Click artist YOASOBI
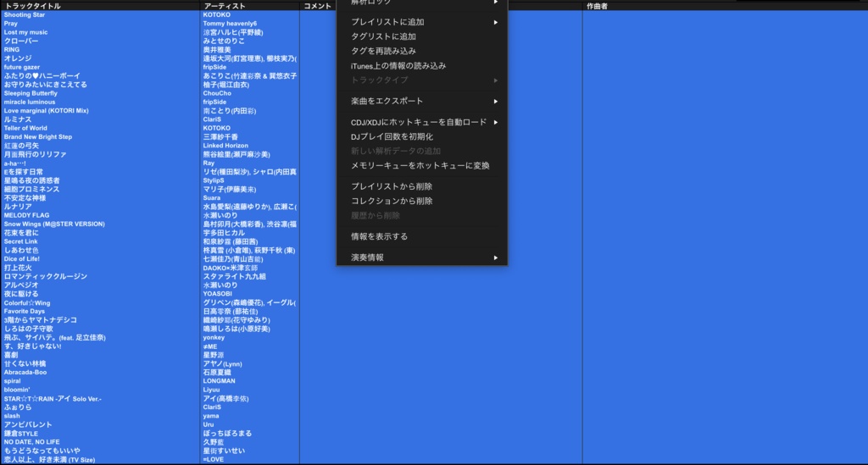Viewport: 868px width, 465px height. point(217,294)
